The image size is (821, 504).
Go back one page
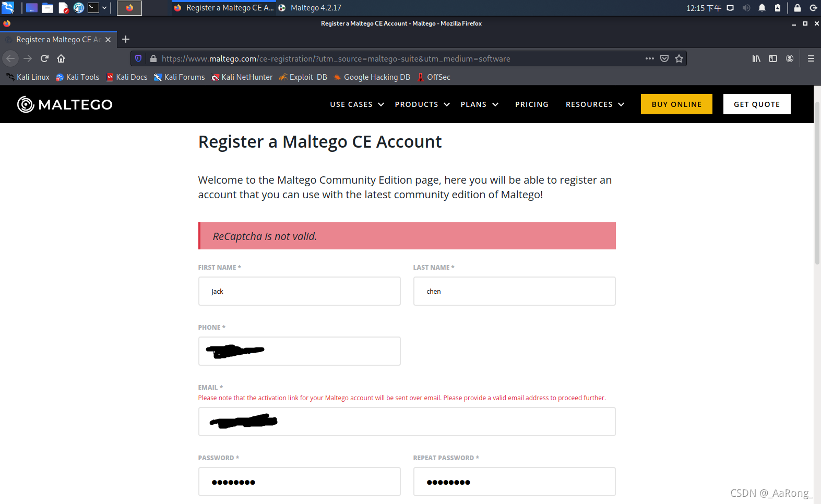10,58
